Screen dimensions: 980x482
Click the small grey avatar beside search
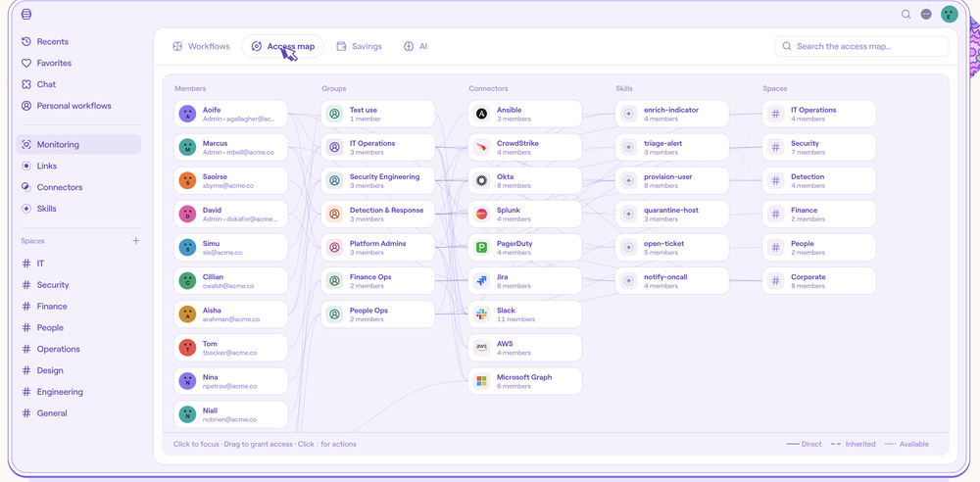926,14
